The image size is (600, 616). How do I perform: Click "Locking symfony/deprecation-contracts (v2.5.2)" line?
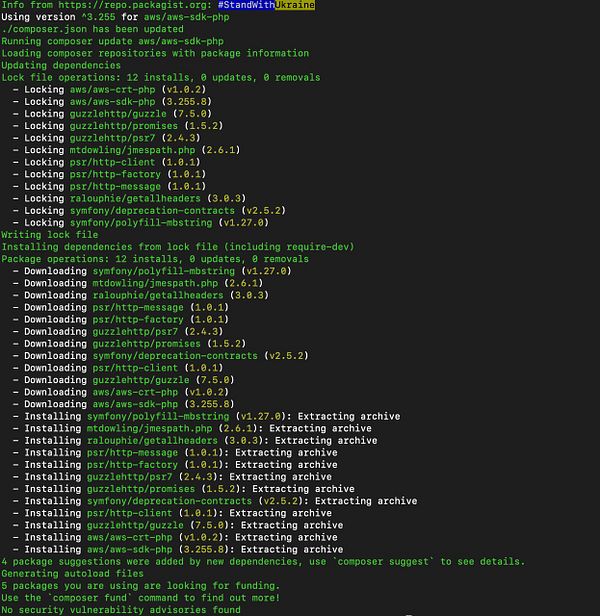click(x=149, y=211)
